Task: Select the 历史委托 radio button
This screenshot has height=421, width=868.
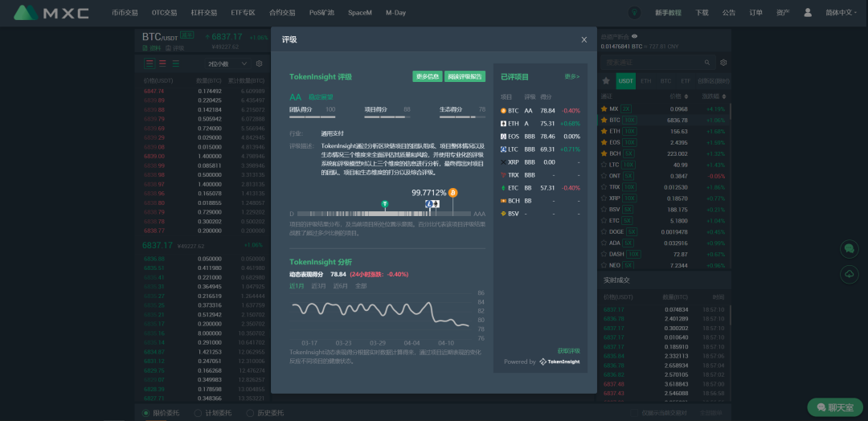Action: pyautogui.click(x=250, y=413)
